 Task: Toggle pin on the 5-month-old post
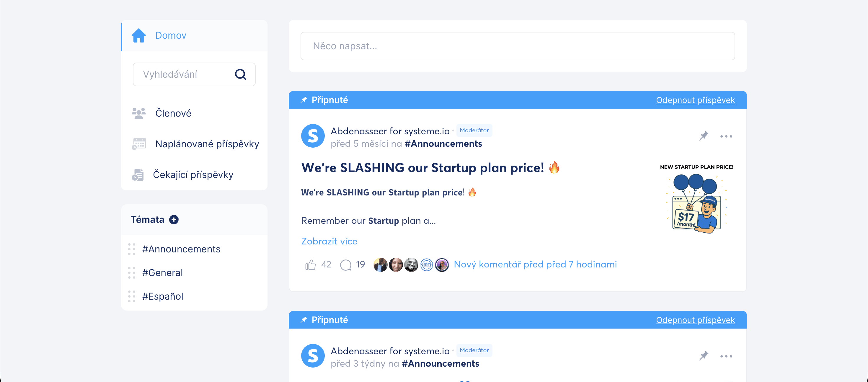pyautogui.click(x=704, y=136)
